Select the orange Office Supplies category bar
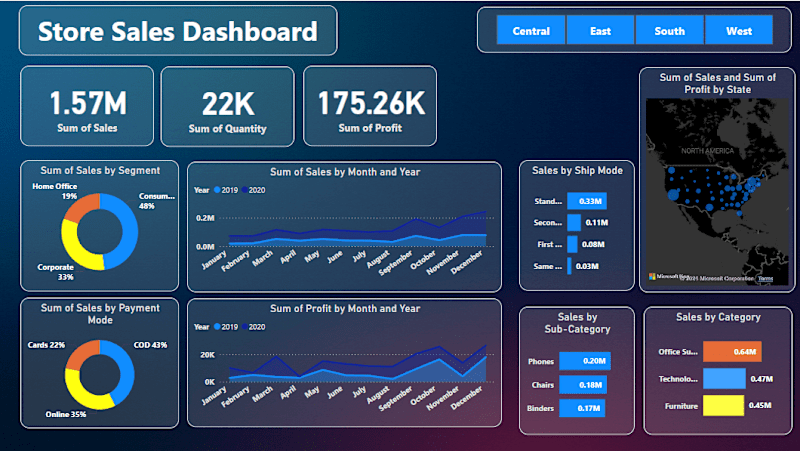 732,352
